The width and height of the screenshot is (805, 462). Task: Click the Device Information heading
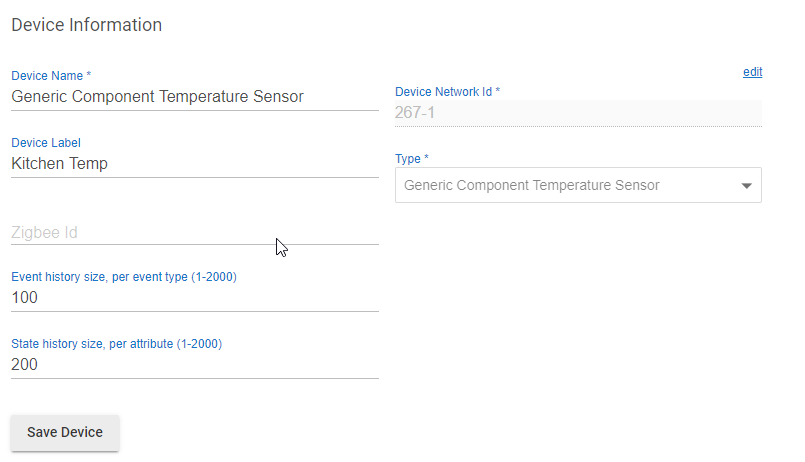tap(86, 25)
